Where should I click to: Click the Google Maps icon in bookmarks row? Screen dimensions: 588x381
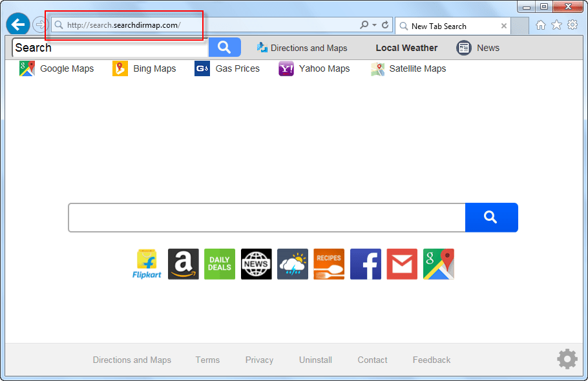[x=27, y=68]
